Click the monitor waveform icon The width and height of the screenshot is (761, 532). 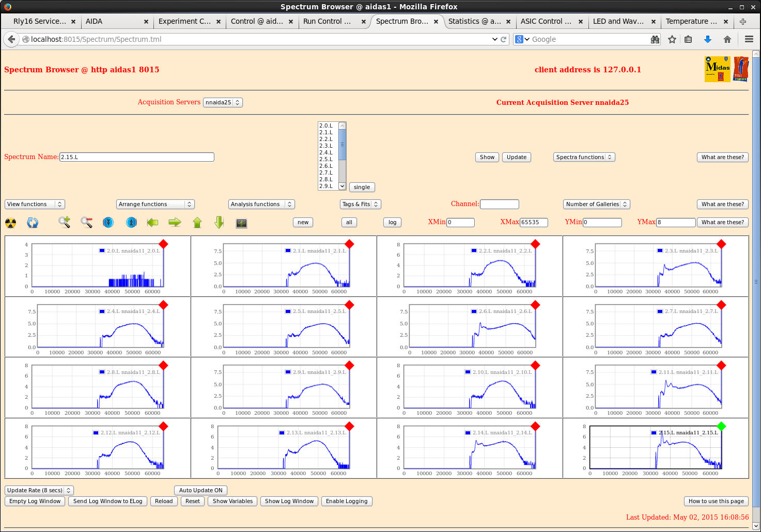[x=241, y=223]
